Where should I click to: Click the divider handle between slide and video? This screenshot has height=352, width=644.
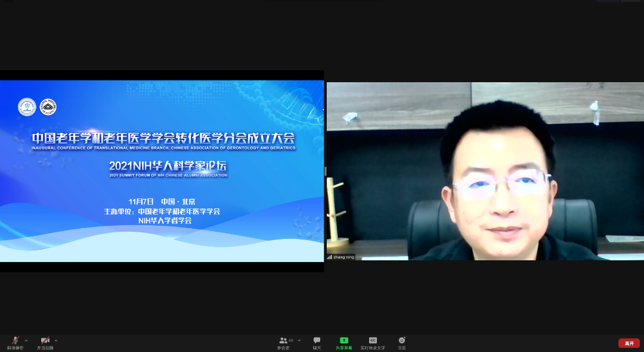click(x=326, y=171)
